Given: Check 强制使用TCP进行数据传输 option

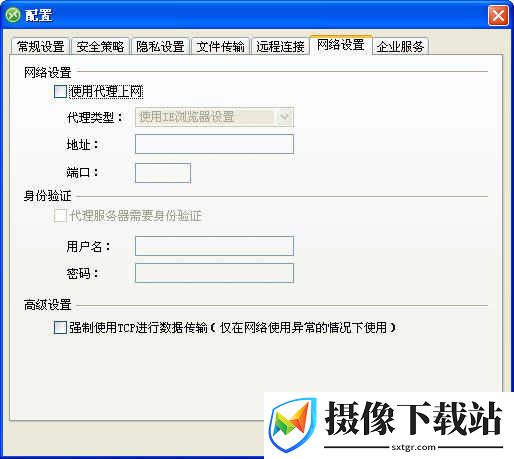Looking at the screenshot, I should [60, 327].
